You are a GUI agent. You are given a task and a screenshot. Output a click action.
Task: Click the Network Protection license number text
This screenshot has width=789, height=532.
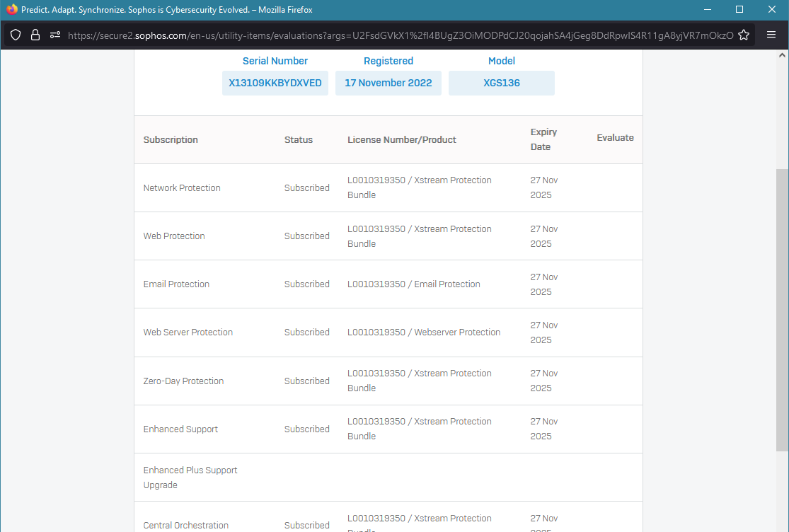pyautogui.click(x=419, y=187)
